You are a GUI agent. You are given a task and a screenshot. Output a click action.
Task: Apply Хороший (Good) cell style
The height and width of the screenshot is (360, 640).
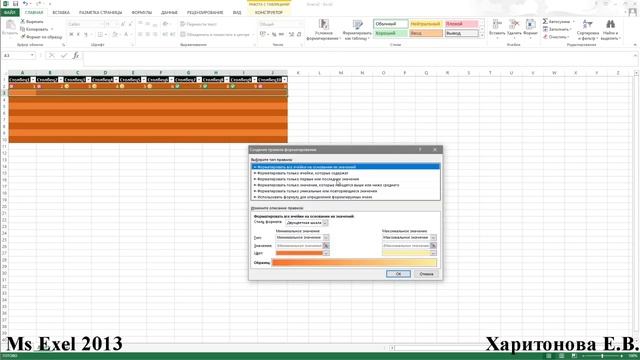pyautogui.click(x=391, y=33)
